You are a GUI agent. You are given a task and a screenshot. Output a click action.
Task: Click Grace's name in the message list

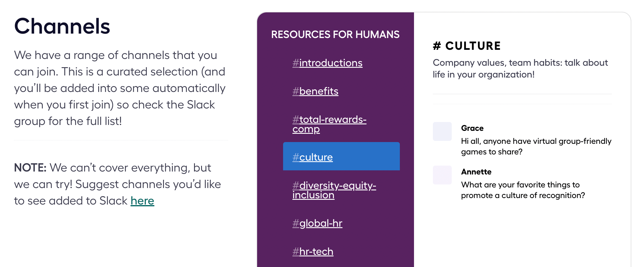coord(472,128)
